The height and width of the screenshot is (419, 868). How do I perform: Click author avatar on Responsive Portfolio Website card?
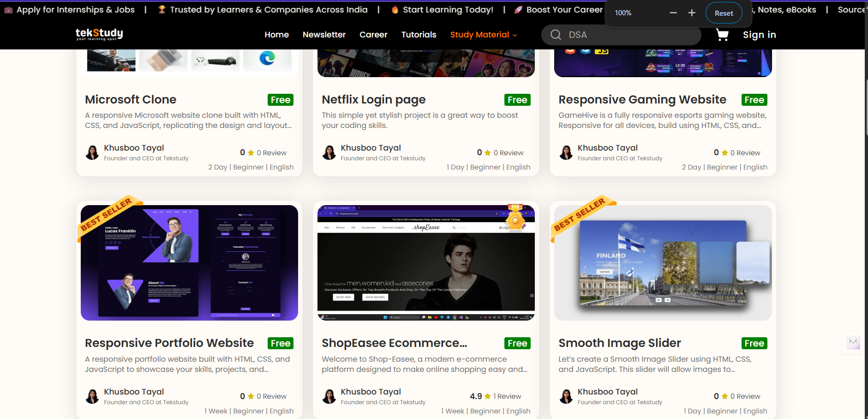click(x=92, y=396)
